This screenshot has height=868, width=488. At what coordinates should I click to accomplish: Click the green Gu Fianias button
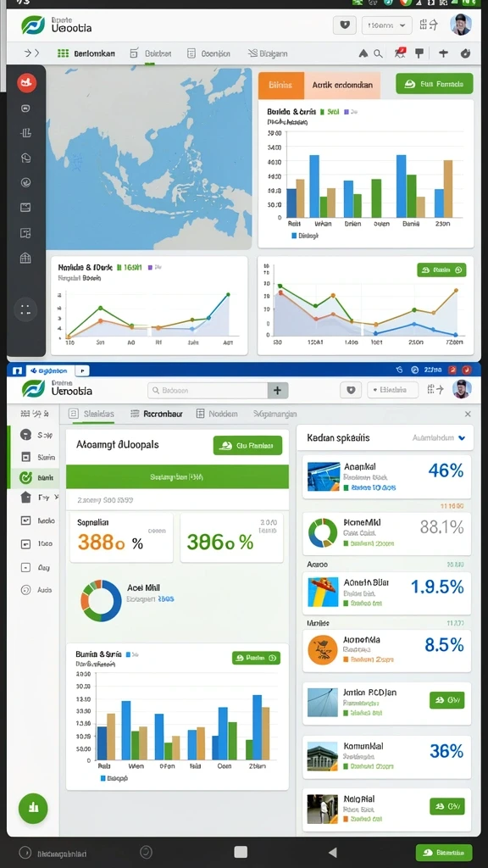(247, 445)
